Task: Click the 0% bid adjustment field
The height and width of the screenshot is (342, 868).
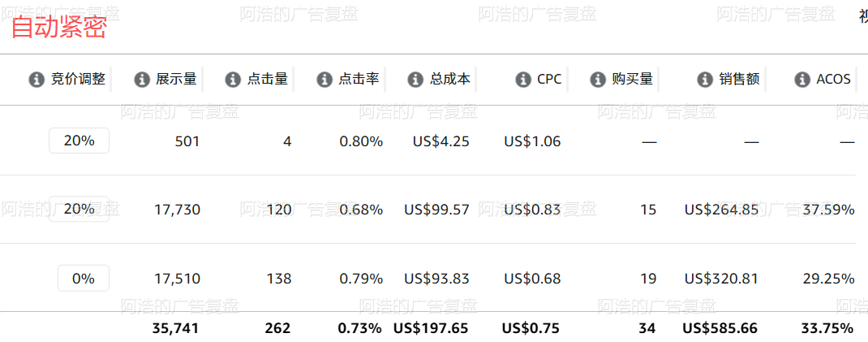Action: tap(84, 279)
